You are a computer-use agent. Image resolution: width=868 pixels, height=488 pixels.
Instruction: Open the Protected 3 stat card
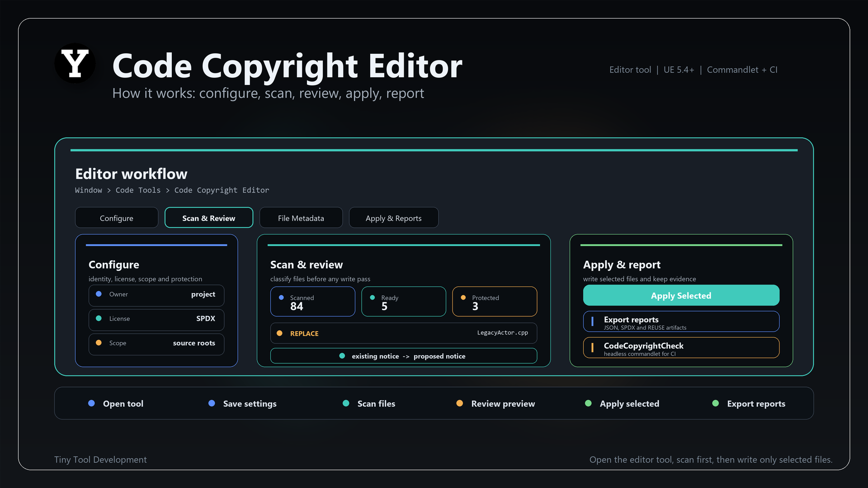495,301
